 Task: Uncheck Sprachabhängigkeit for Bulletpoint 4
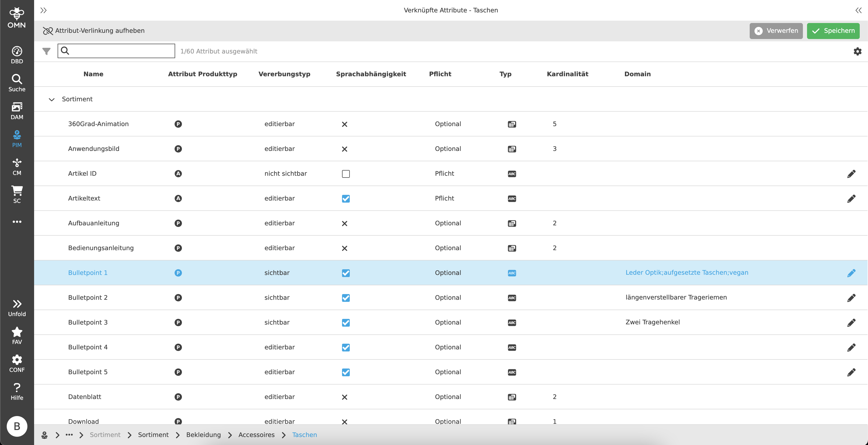[x=346, y=348]
